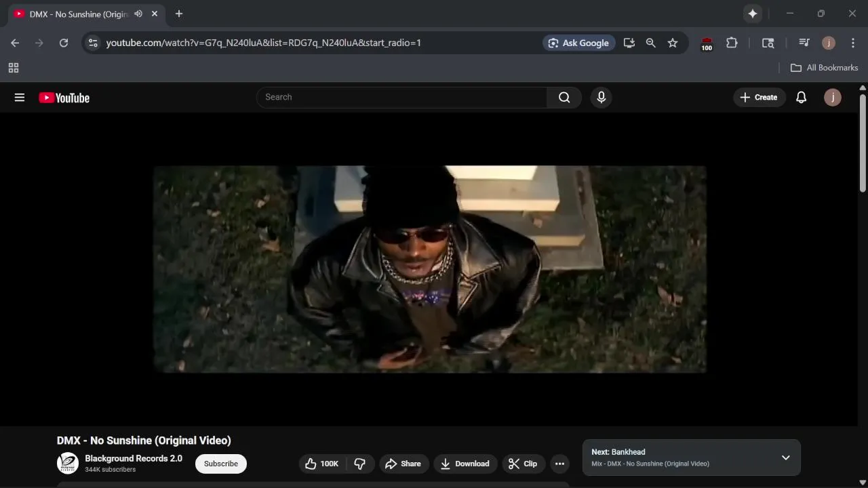Image resolution: width=868 pixels, height=488 pixels.
Task: Open Blackground Records 2.0 channel name
Action: (134, 458)
